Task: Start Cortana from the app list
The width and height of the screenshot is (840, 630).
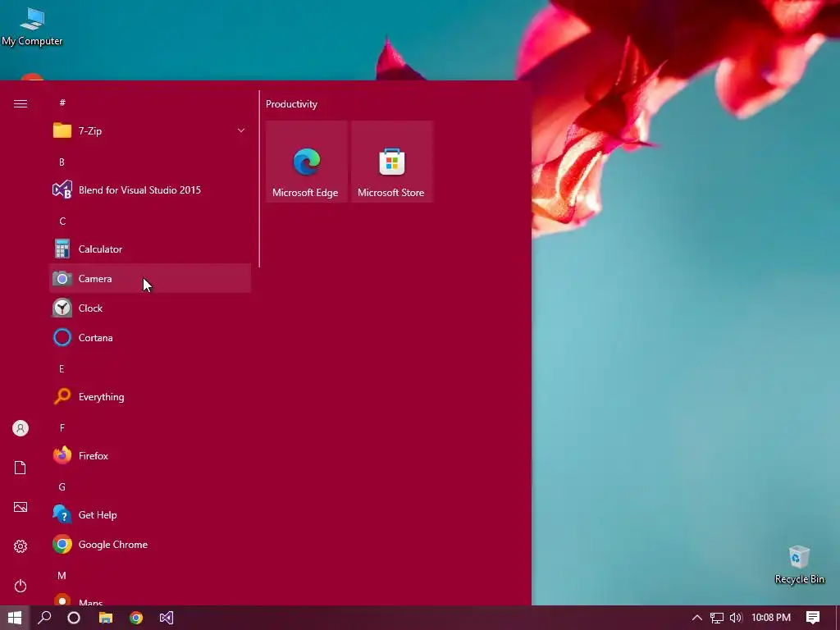Action: [x=150, y=337]
